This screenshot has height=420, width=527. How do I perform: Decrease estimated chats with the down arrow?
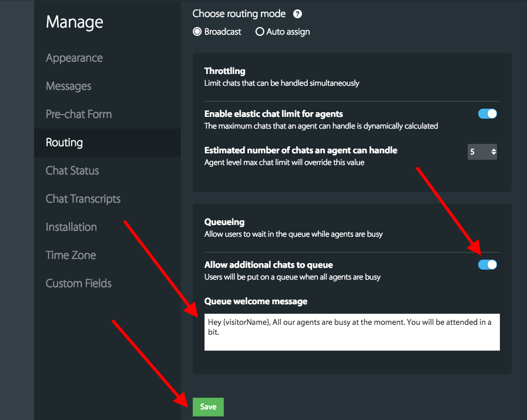494,154
